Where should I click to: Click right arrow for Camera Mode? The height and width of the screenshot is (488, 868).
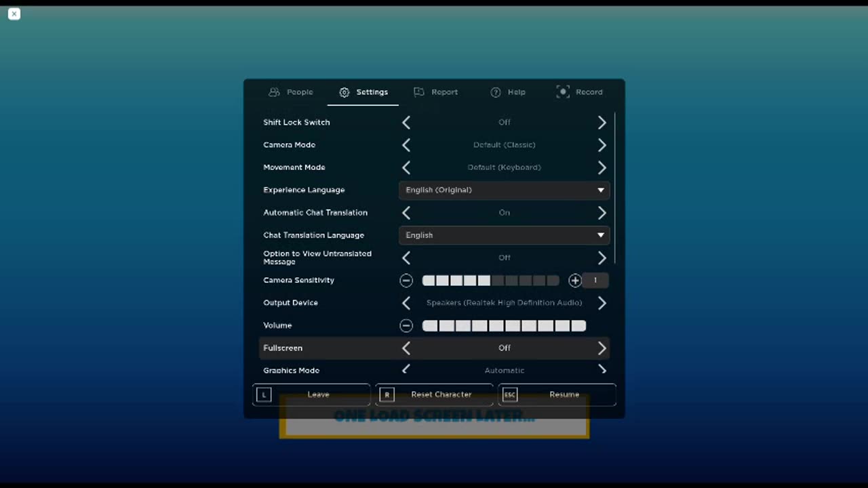coord(601,145)
